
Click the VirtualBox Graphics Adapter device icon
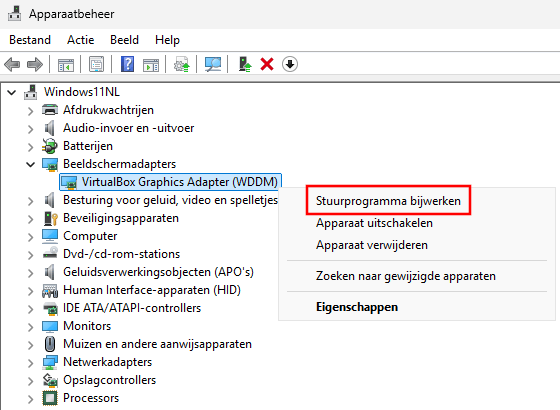point(69,182)
